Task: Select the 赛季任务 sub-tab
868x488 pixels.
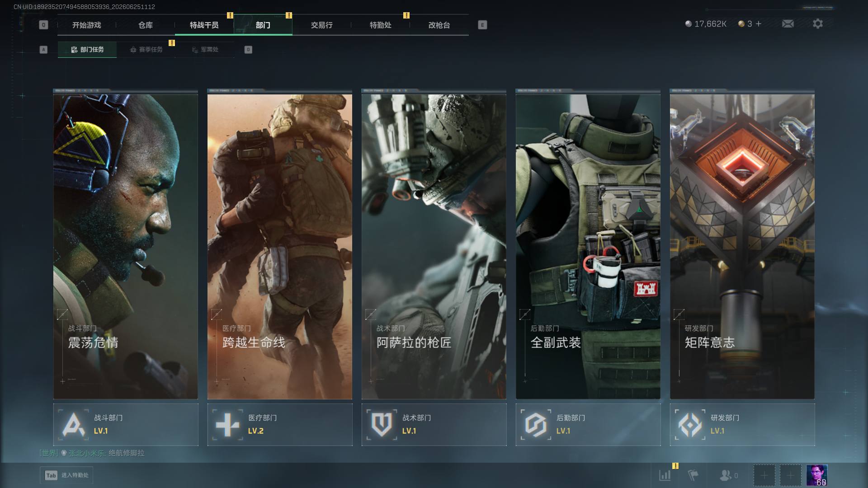Action: click(146, 50)
